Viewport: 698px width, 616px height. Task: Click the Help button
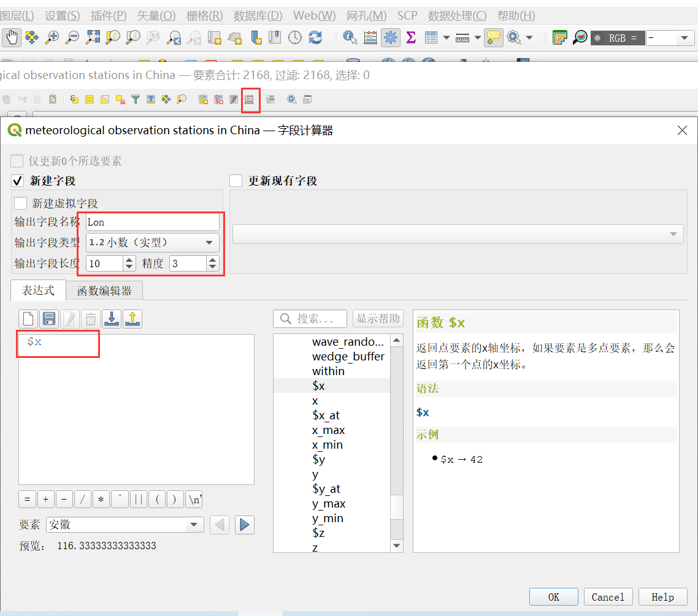[x=663, y=597]
